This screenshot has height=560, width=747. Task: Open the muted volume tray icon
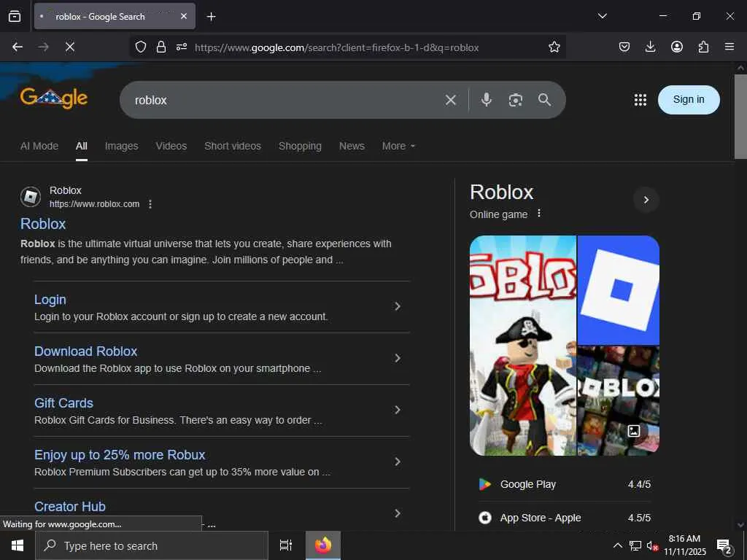652,545
